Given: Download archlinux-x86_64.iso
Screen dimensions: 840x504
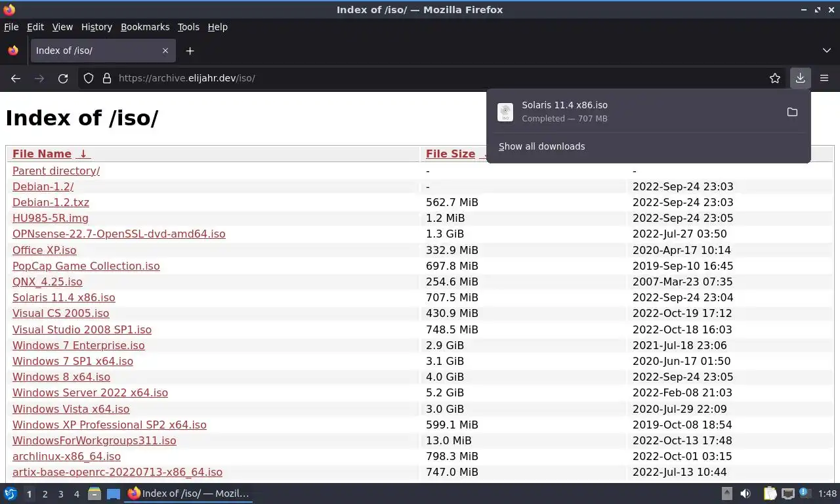Looking at the screenshot, I should pos(67,456).
